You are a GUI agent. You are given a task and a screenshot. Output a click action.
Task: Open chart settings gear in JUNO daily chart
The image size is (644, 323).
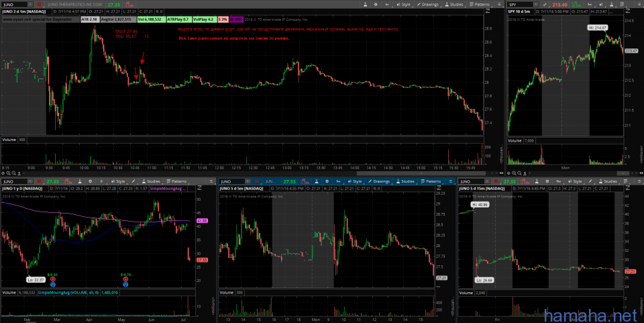[91, 181]
